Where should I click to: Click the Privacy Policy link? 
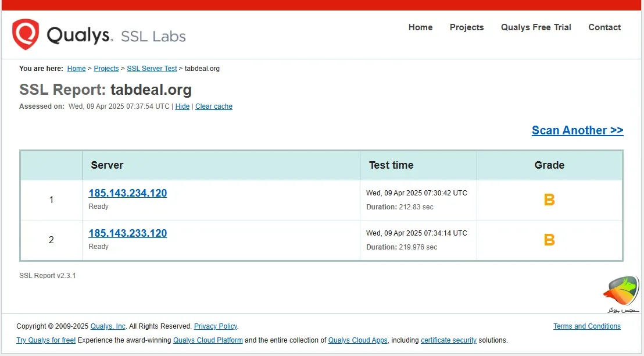[x=216, y=326]
